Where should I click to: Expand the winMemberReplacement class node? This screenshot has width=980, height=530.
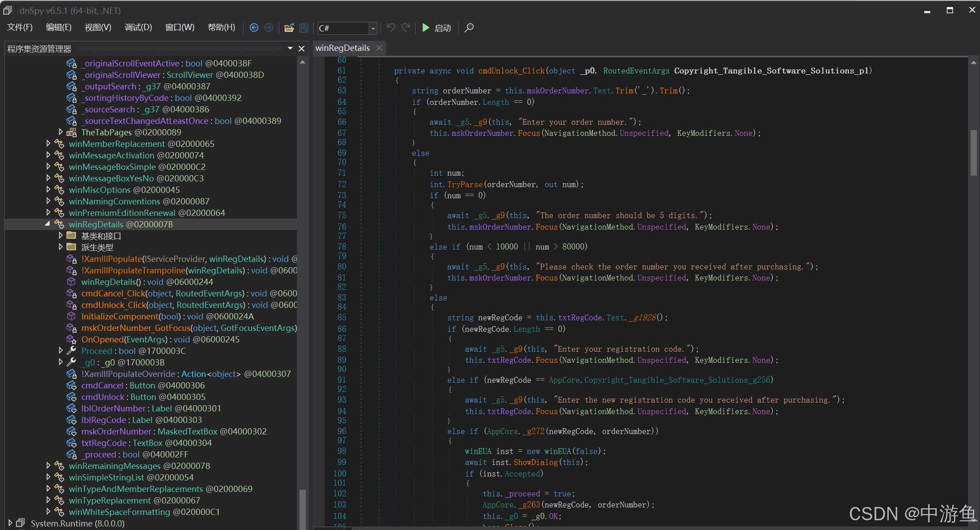(48, 143)
